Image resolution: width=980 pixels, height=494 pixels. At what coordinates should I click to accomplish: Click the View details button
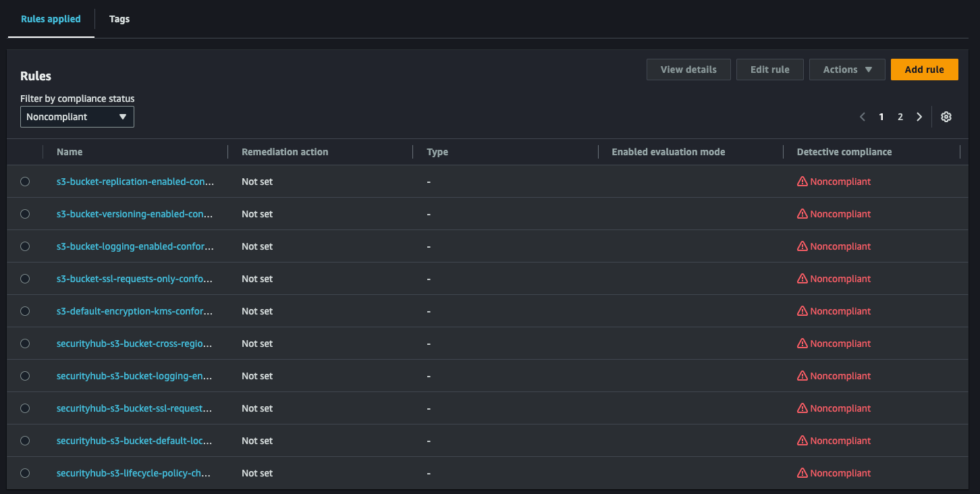tap(688, 70)
